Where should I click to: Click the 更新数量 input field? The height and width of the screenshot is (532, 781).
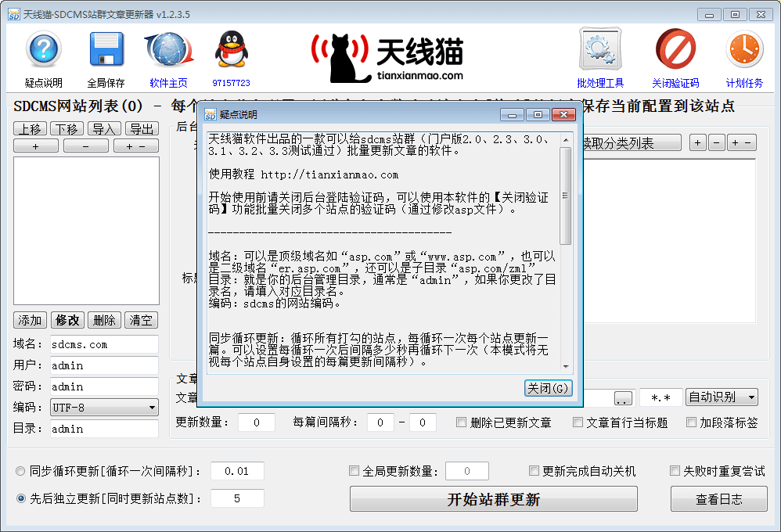[257, 422]
